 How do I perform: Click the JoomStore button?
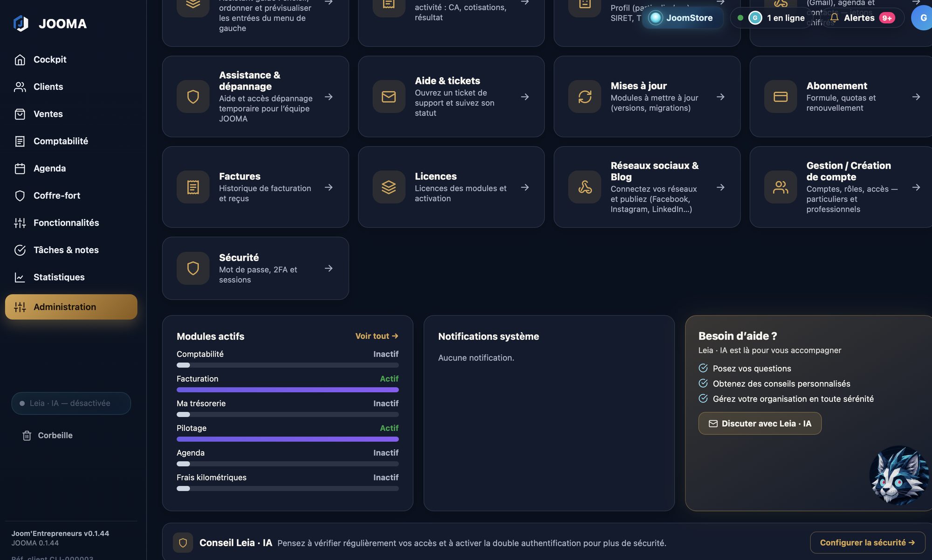(683, 18)
